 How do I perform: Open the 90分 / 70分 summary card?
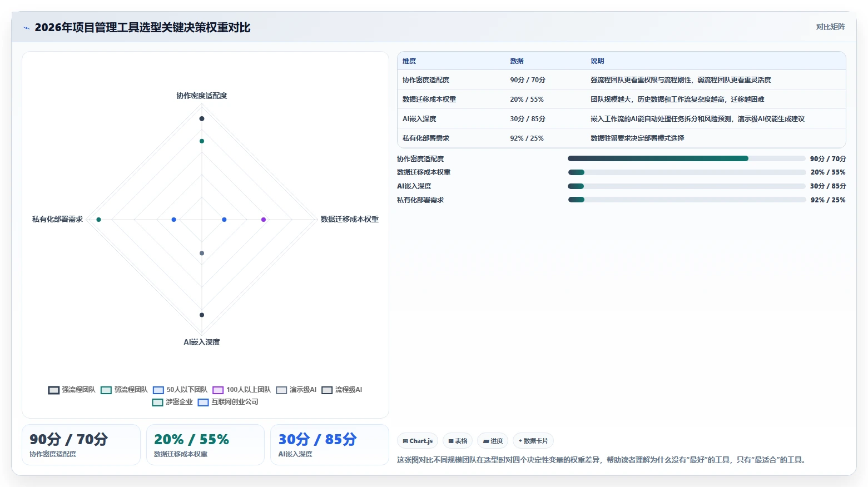[x=81, y=445]
